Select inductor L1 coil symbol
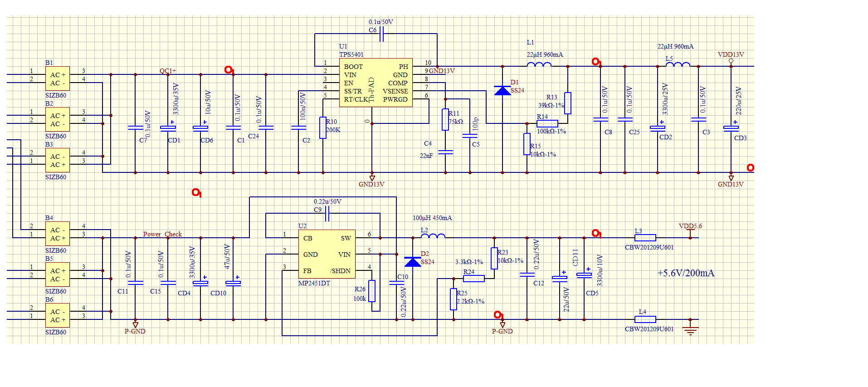This screenshot has width=868, height=387. [539, 65]
